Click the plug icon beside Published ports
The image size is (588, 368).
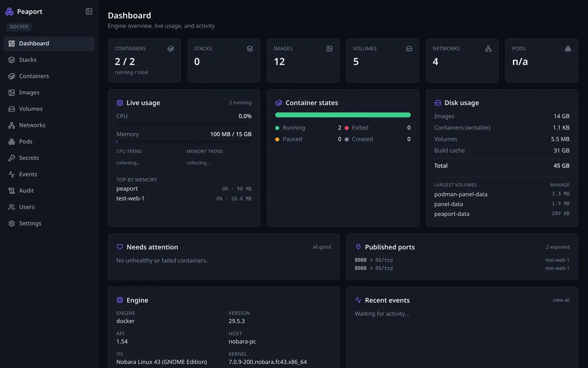(358, 247)
